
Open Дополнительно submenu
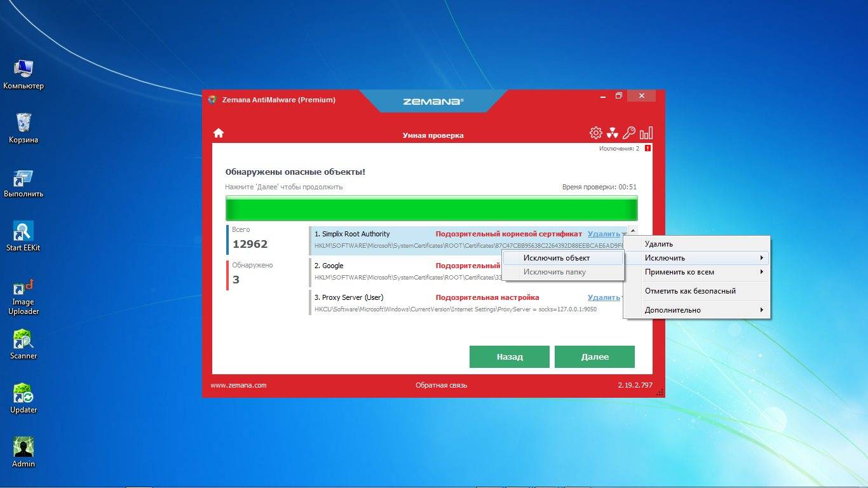[697, 310]
